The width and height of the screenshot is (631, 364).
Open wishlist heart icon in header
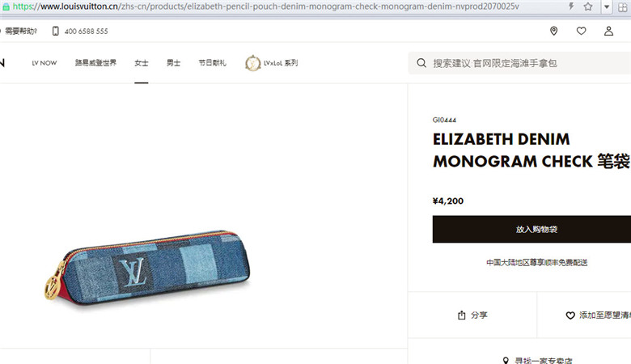(x=581, y=31)
